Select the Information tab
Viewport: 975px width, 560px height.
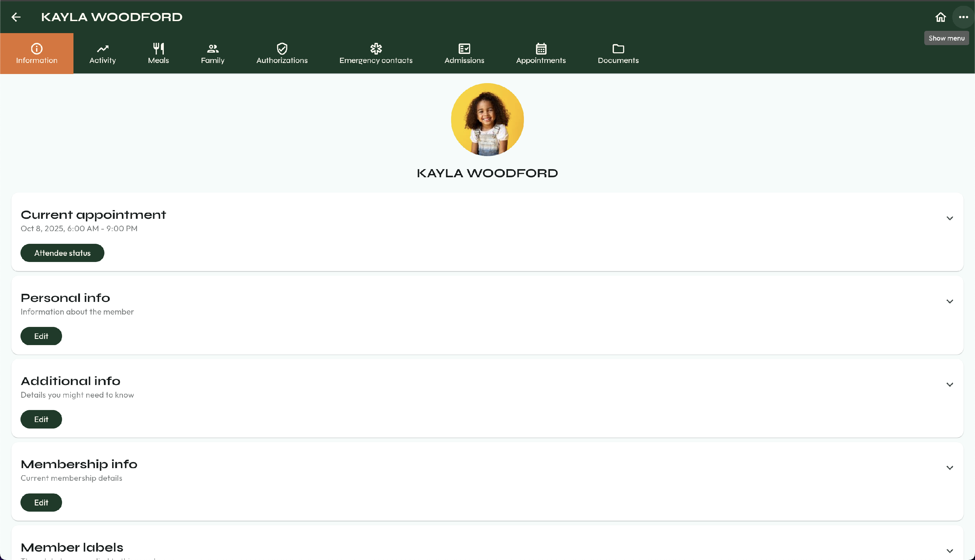tap(37, 54)
